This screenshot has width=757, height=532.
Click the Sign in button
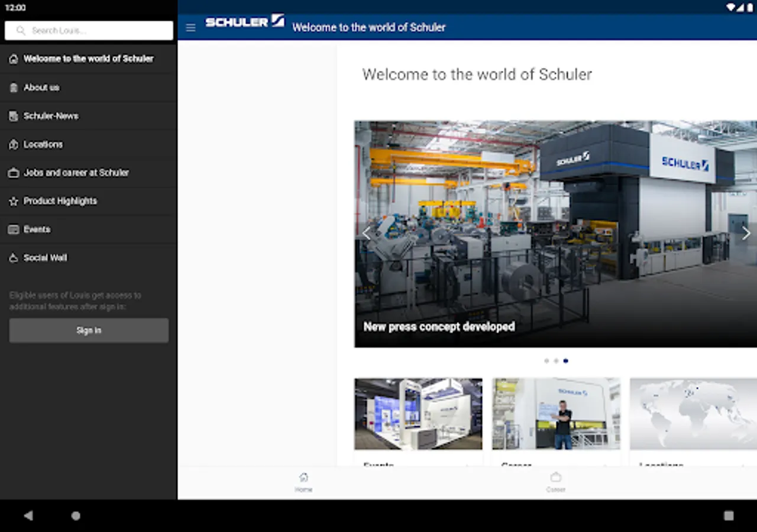(x=89, y=330)
